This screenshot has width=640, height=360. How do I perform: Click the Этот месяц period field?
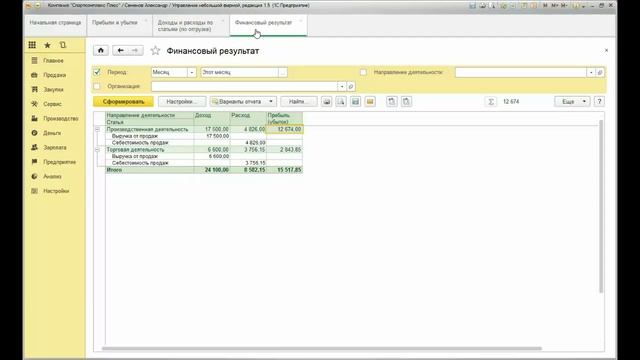coord(239,72)
